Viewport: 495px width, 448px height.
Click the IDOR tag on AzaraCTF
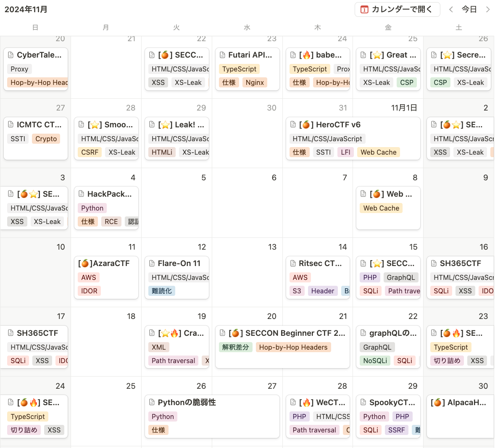[x=90, y=291]
